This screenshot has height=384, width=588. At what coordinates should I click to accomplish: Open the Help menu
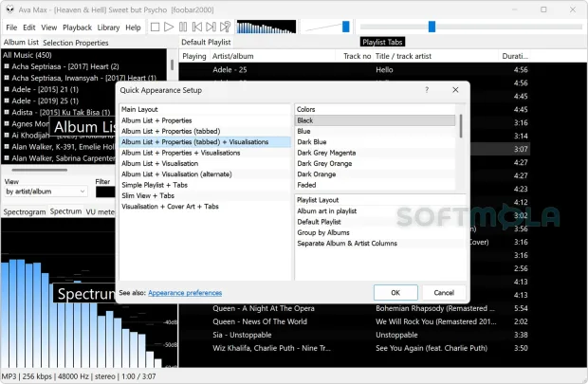pos(133,27)
